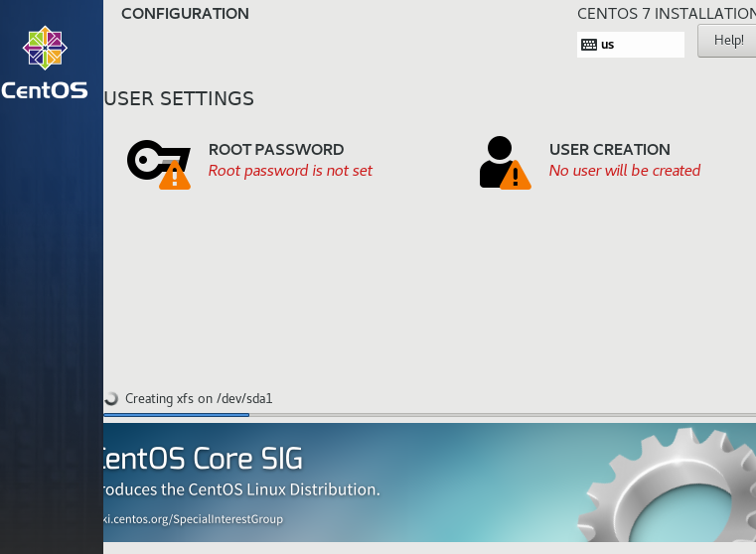Click "No user will be created" warning

click(x=625, y=171)
